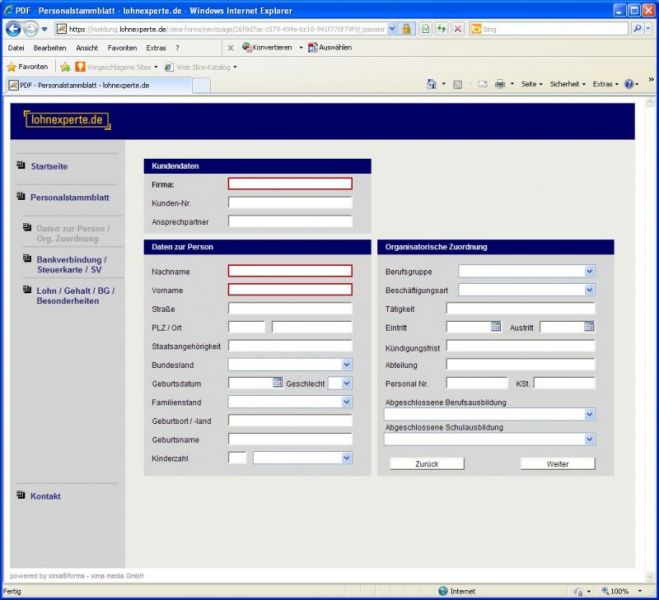This screenshot has height=600, width=659.
Task: Open the Eintritt date calendar icon
Action: pos(495,327)
